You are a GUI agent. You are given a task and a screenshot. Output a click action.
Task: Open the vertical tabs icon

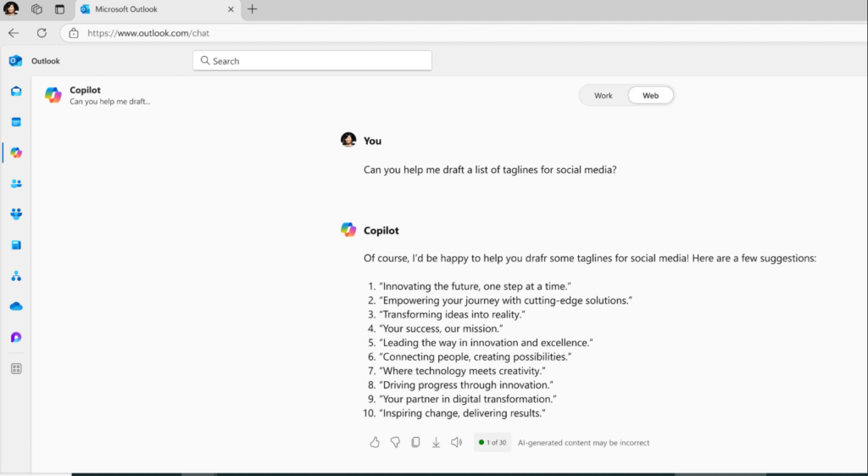click(59, 8)
